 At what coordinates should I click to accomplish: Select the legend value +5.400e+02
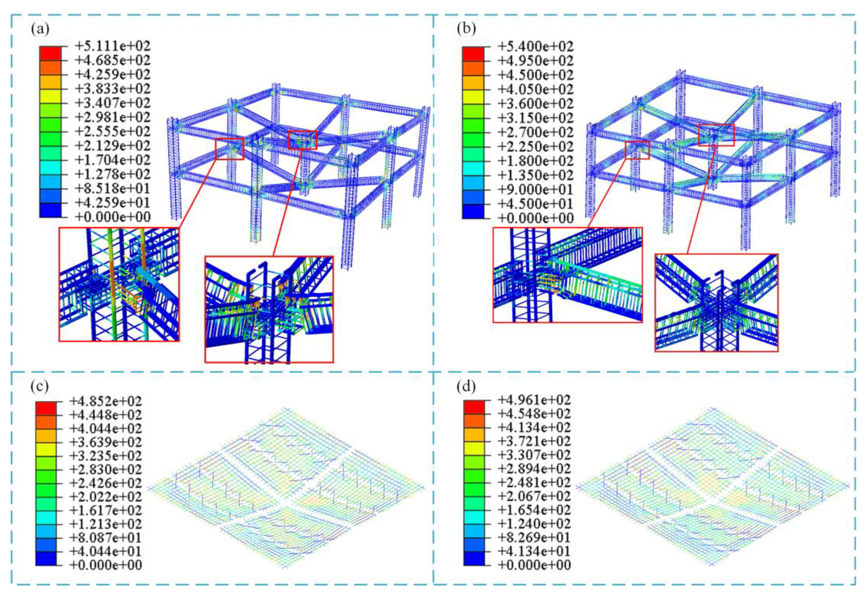coord(536,47)
